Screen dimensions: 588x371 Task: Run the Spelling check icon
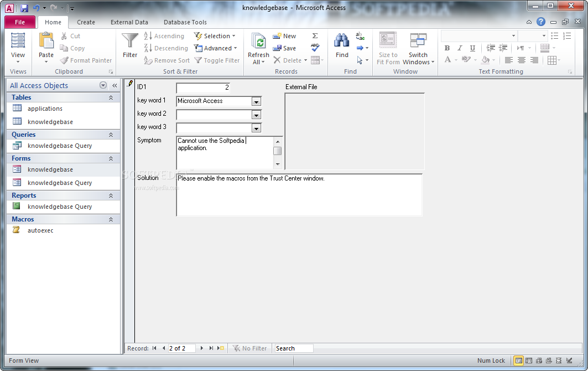(315, 48)
